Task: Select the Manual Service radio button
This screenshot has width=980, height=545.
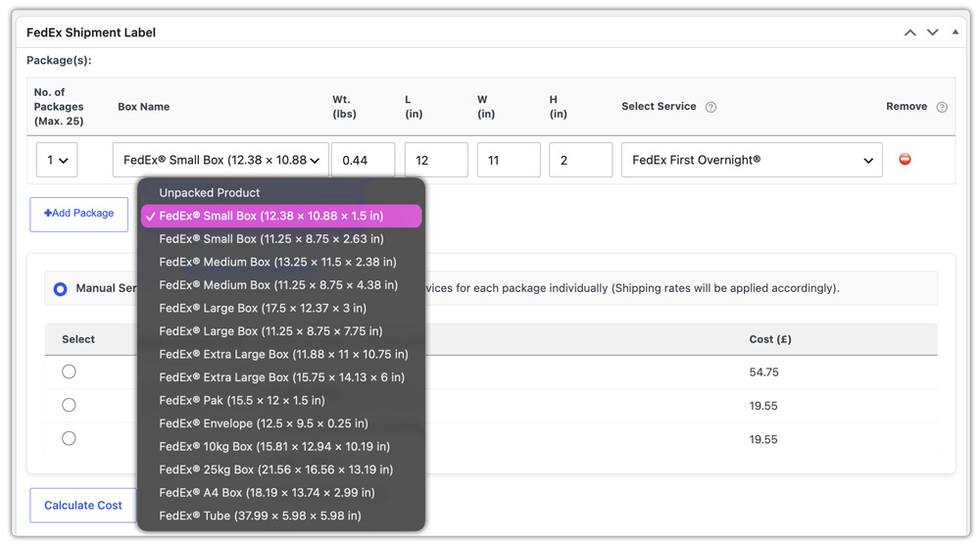Action: coord(60,289)
